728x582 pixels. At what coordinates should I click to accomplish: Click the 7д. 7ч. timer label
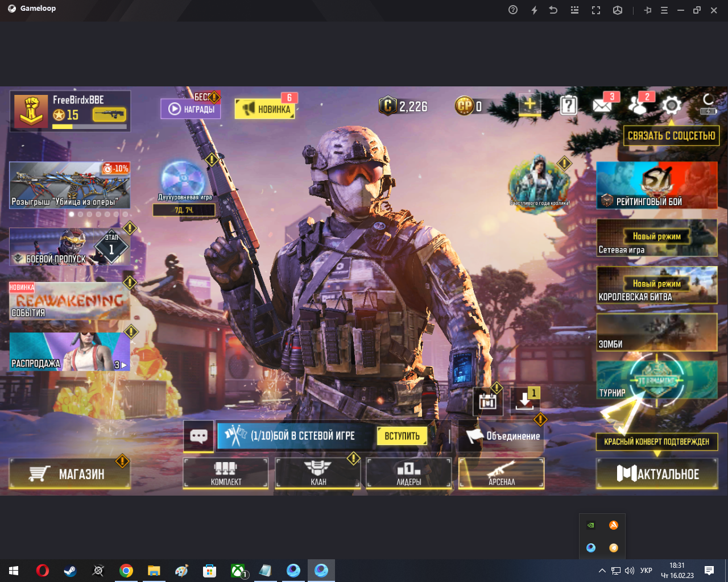[184, 210]
